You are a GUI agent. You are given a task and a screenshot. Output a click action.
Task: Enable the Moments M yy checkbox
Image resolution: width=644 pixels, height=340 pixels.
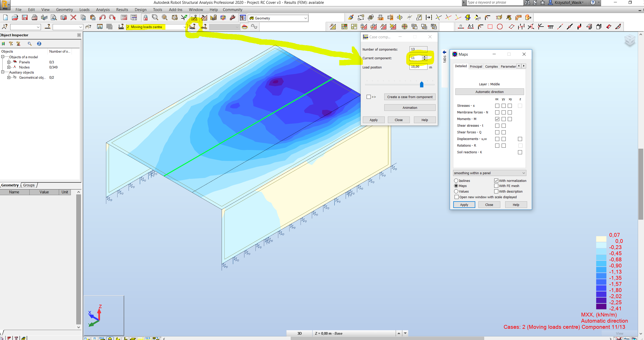click(x=503, y=119)
